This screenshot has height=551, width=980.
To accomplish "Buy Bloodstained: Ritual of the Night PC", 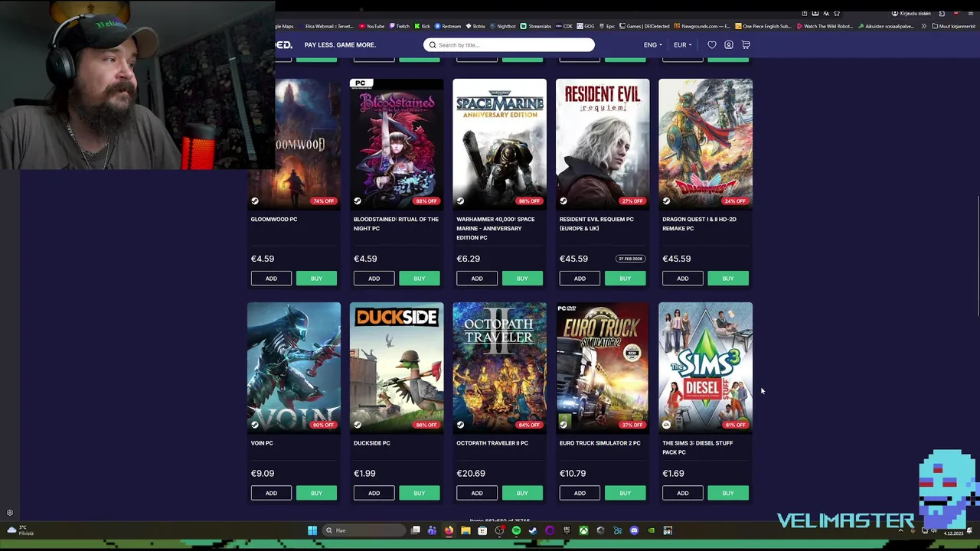I will 419,279.
